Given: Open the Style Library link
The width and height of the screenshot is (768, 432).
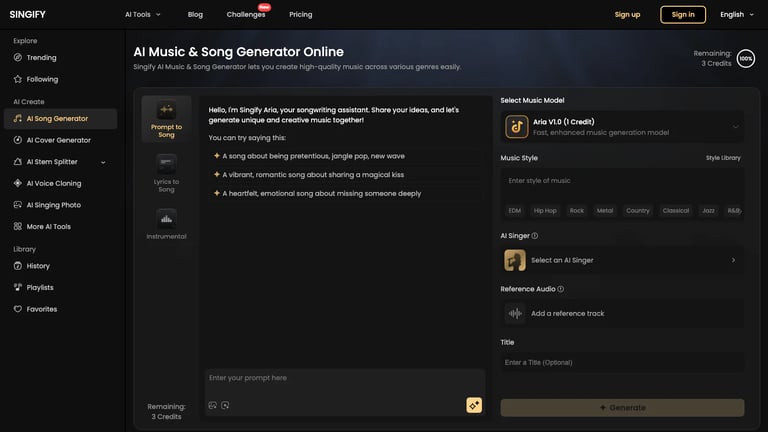Looking at the screenshot, I should (x=723, y=158).
